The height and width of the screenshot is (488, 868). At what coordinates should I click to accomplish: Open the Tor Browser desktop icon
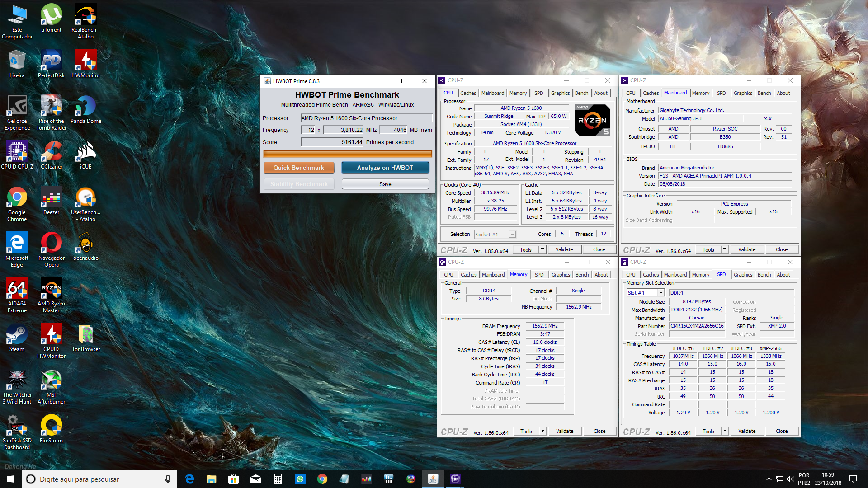click(x=85, y=338)
